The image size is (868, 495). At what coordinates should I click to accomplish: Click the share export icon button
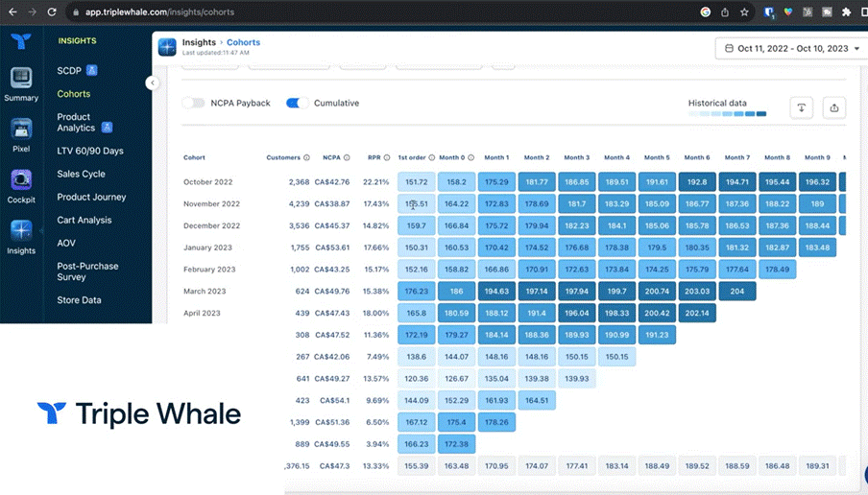[x=833, y=107]
